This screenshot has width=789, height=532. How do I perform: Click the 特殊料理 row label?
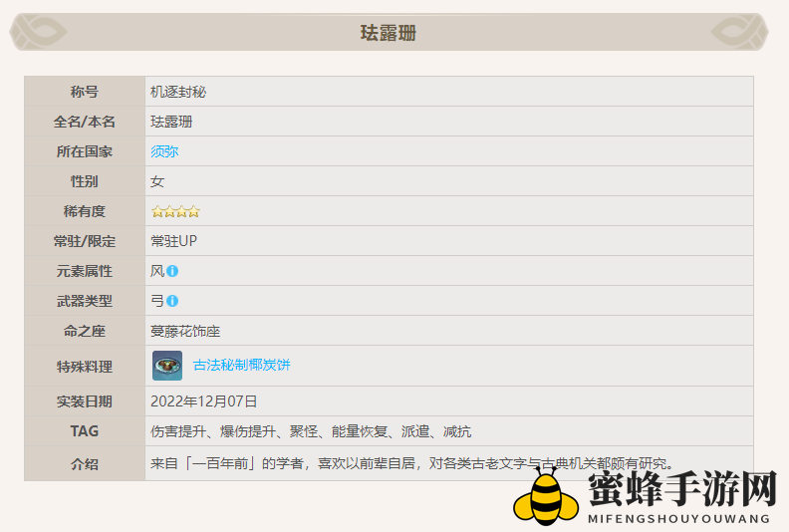coord(85,367)
